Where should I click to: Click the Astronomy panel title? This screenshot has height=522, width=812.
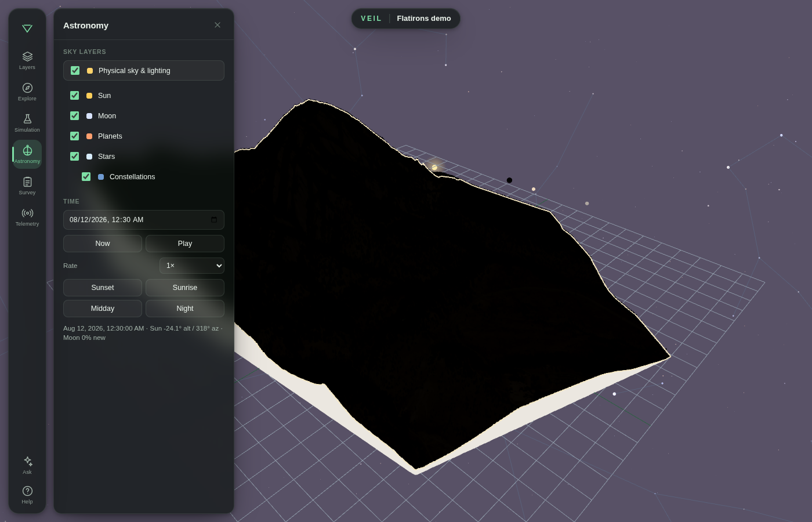coord(86,26)
